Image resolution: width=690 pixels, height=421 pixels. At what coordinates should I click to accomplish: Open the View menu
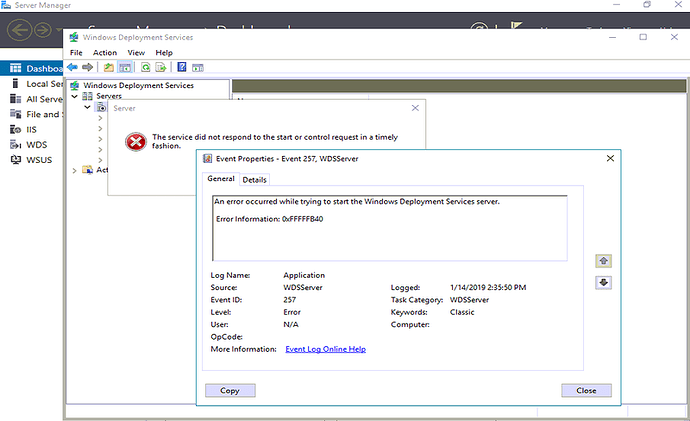(136, 52)
